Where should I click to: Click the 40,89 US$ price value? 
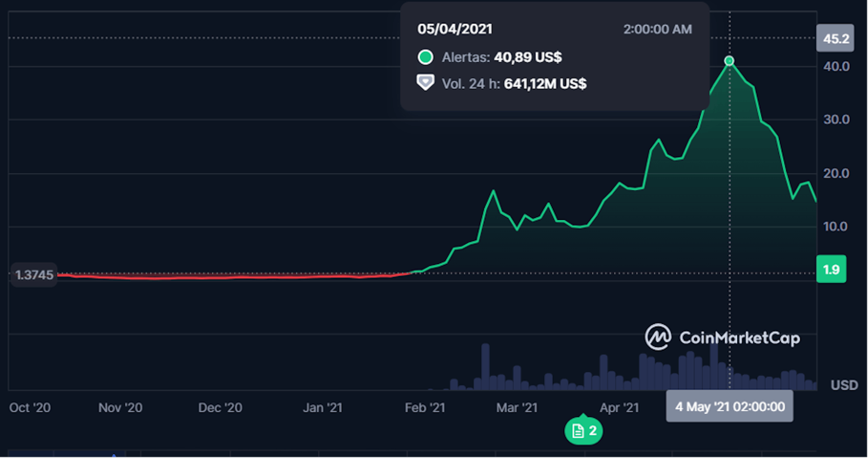click(528, 57)
